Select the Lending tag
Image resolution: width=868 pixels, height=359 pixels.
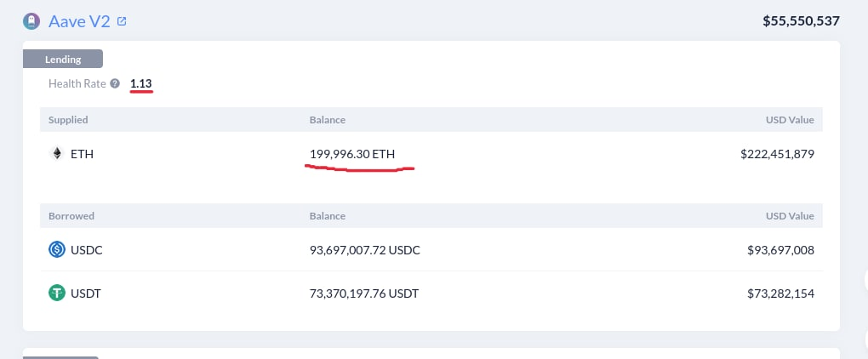pyautogui.click(x=63, y=60)
